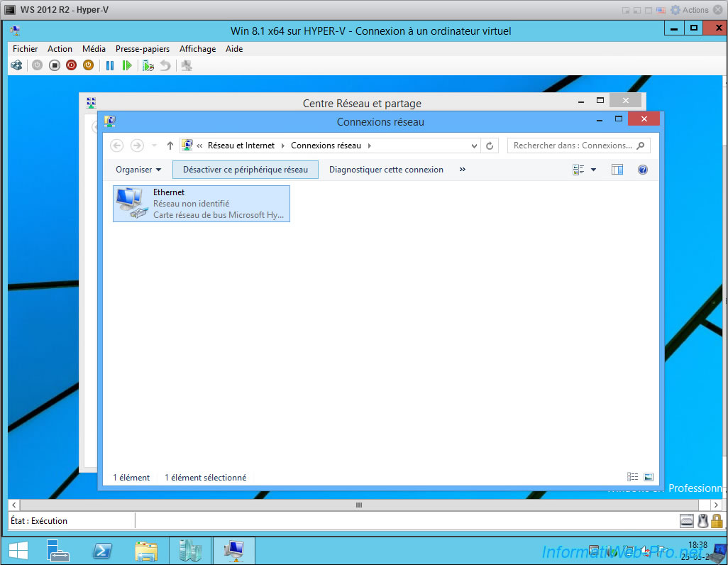Image resolution: width=728 pixels, height=565 pixels.
Task: Open the Windows Start button
Action: tap(18, 551)
